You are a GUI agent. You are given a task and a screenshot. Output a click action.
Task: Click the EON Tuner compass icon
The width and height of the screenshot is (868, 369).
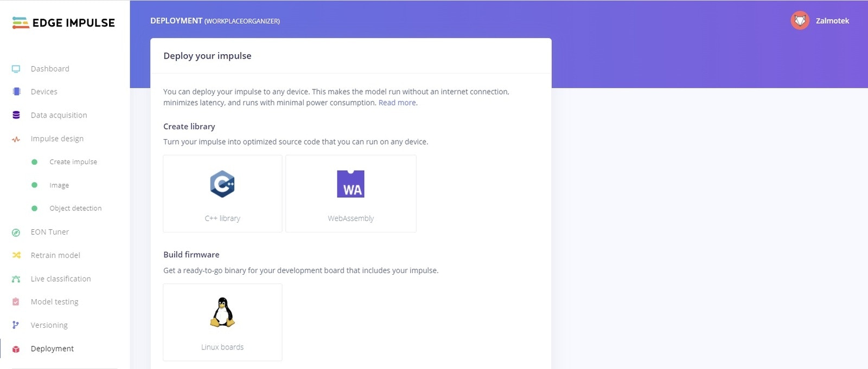coord(16,232)
